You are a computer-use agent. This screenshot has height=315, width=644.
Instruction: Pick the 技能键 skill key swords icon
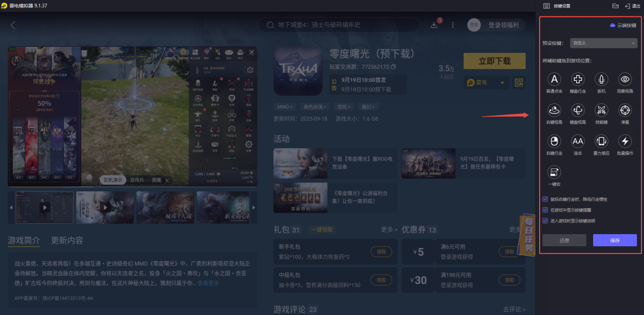601,110
